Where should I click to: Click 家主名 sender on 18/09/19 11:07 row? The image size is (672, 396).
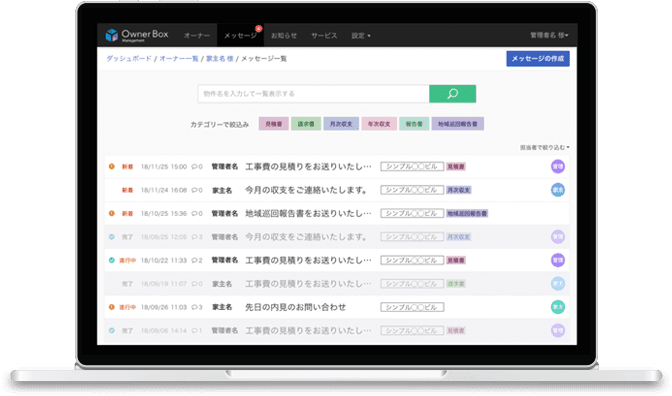point(222,284)
